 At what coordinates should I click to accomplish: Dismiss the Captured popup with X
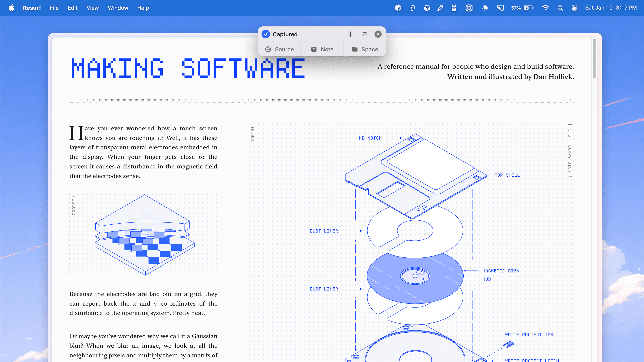pos(378,34)
